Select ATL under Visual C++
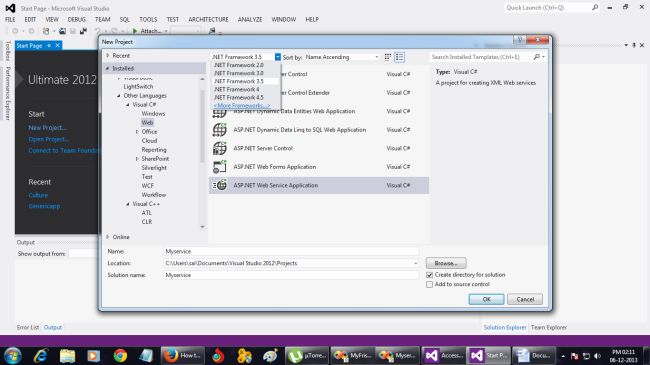 146,213
